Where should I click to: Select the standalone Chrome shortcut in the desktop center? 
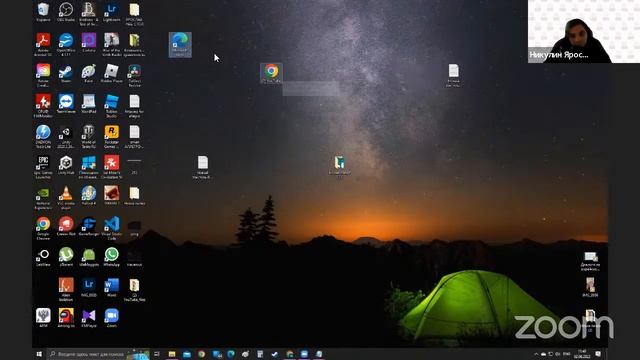click(x=271, y=73)
